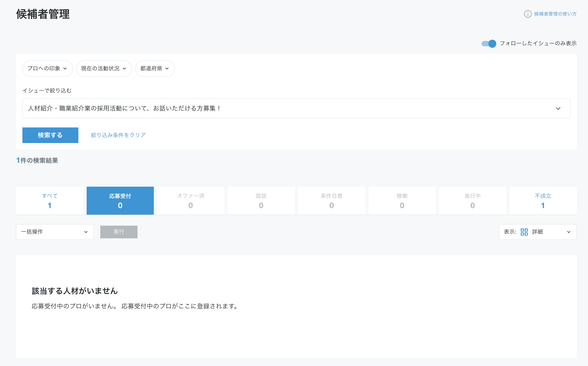Select the 不成立 tab
Viewport: 588px width, 366px height.
(x=543, y=201)
